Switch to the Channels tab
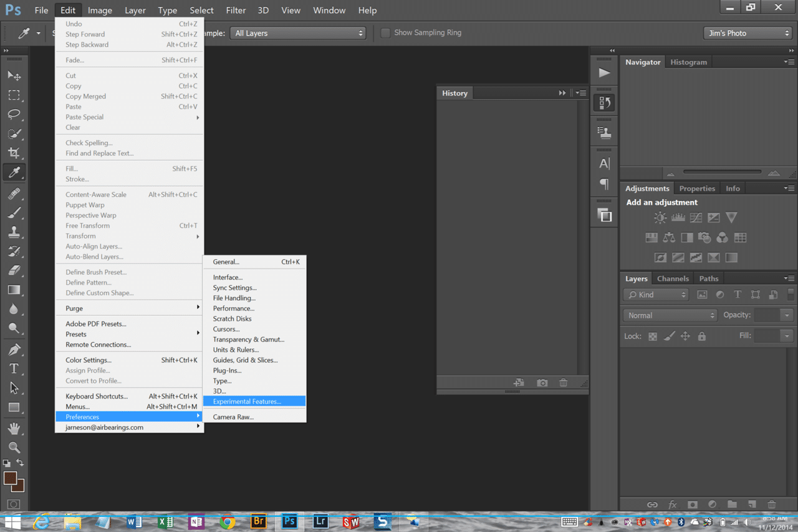The width and height of the screenshot is (798, 532). pyautogui.click(x=673, y=278)
